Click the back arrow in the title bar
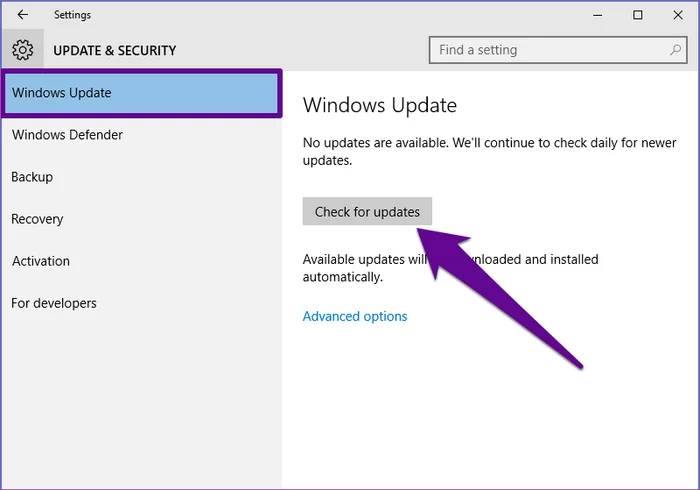 tap(22, 15)
